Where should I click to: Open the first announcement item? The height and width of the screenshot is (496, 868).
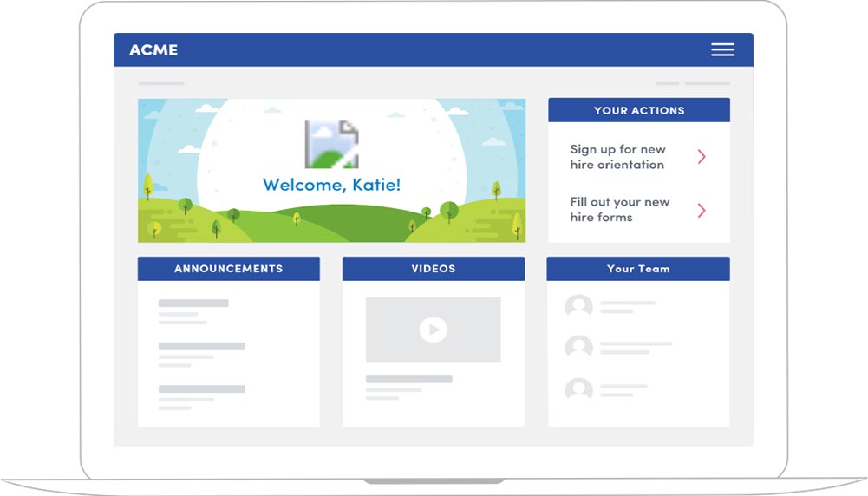point(193,312)
